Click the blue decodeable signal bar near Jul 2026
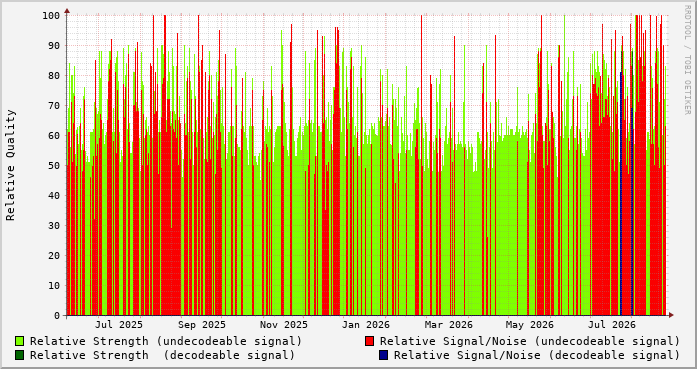This screenshot has width=697, height=369. (621, 193)
